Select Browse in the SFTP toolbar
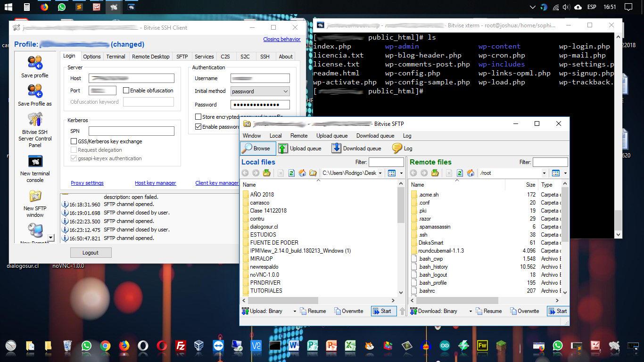The image size is (644, 362). 257,148
